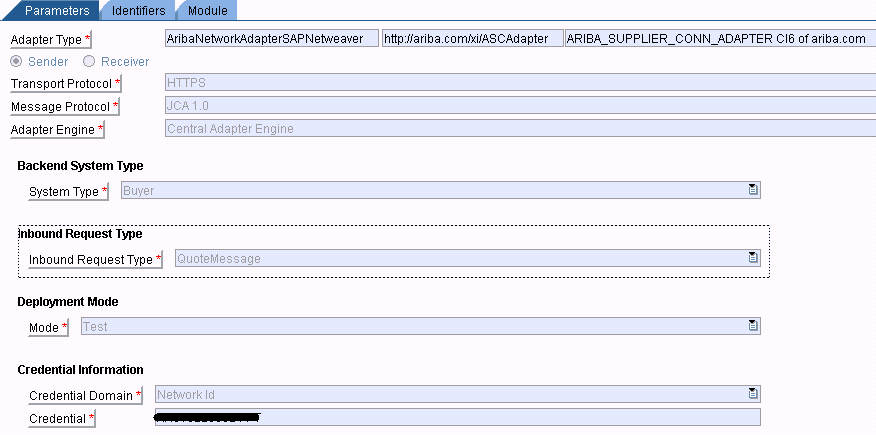
Task: Click the Adapter Type label
Action: pyautogui.click(x=51, y=40)
